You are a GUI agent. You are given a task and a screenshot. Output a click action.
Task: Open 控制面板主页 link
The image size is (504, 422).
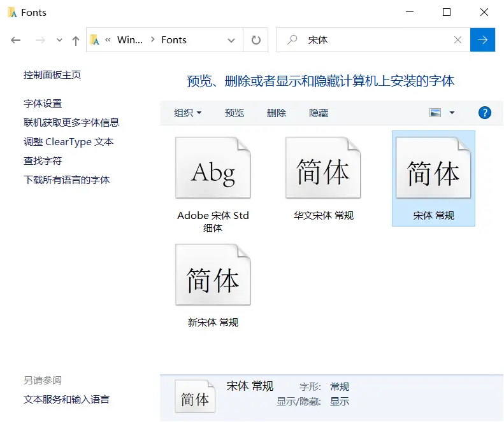point(52,75)
